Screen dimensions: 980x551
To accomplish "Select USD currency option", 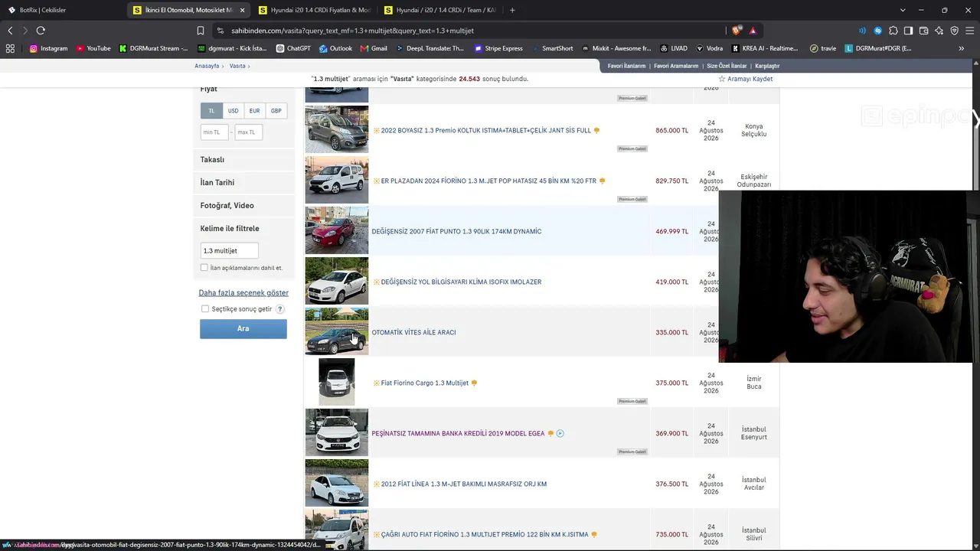I will click(x=233, y=111).
